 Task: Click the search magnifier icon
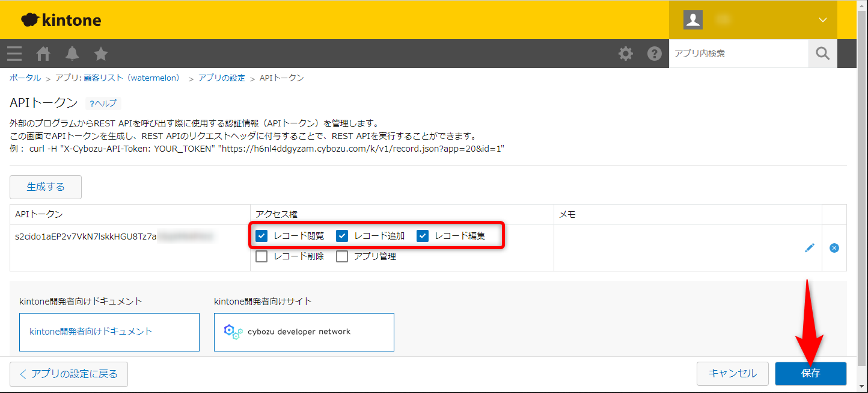tap(822, 54)
